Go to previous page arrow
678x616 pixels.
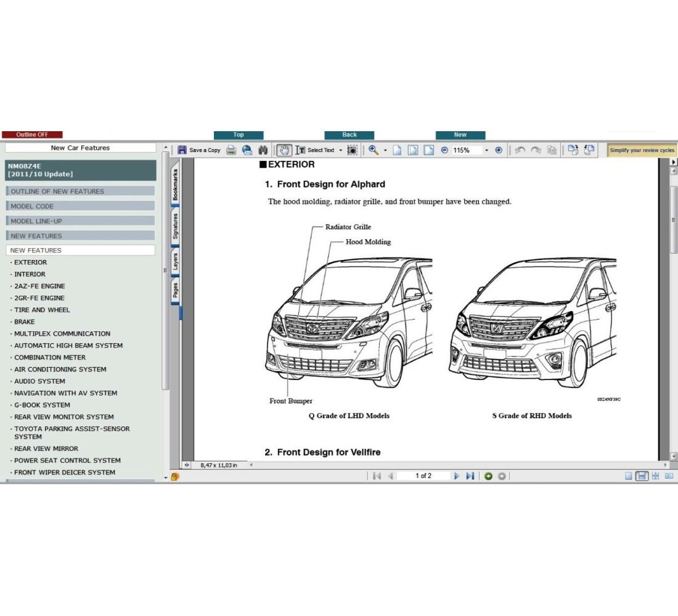pyautogui.click(x=390, y=476)
